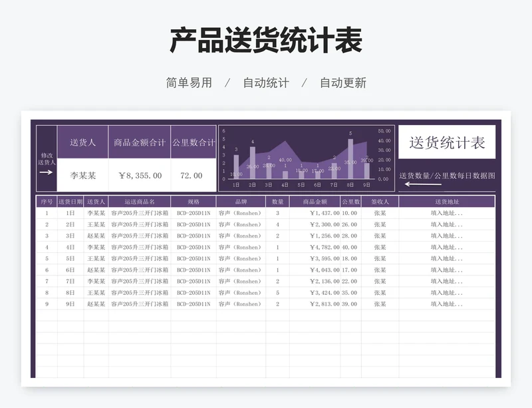The width and height of the screenshot is (532, 408).
Task: Select the 签收人 column header
Action: click(380, 202)
